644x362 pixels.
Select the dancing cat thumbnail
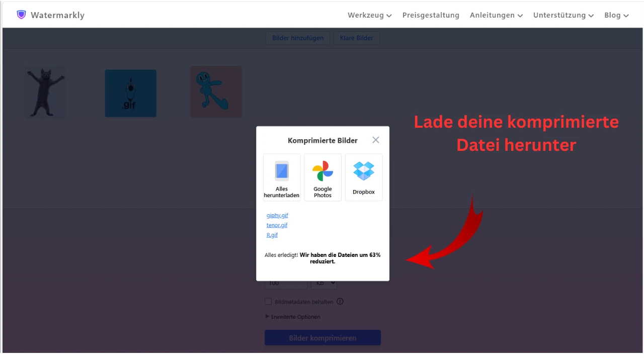[x=46, y=93]
